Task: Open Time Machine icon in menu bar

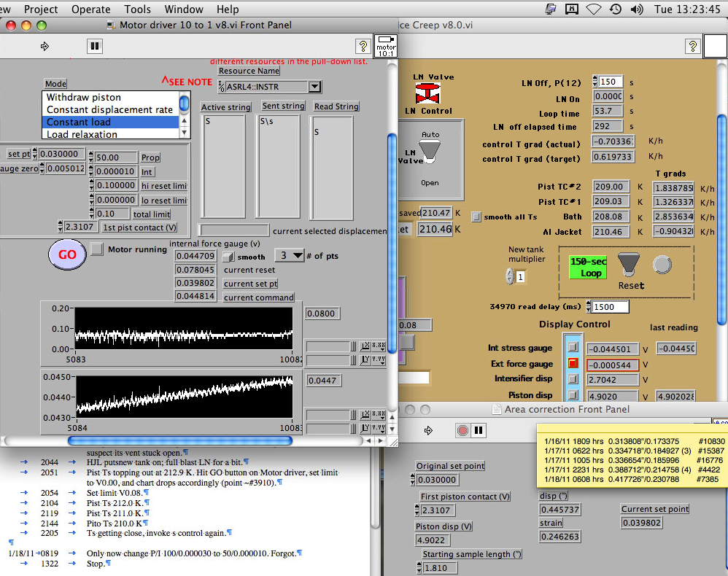Action: click(x=616, y=9)
